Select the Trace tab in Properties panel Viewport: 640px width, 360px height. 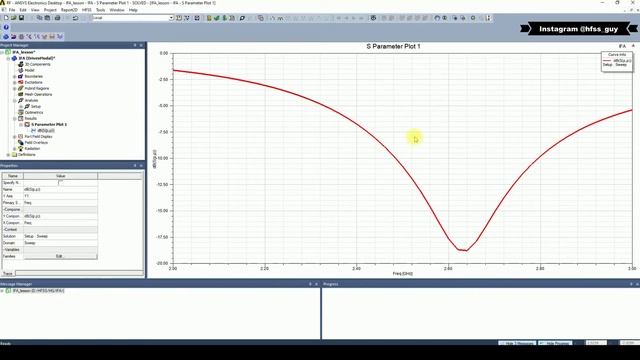pos(7,273)
